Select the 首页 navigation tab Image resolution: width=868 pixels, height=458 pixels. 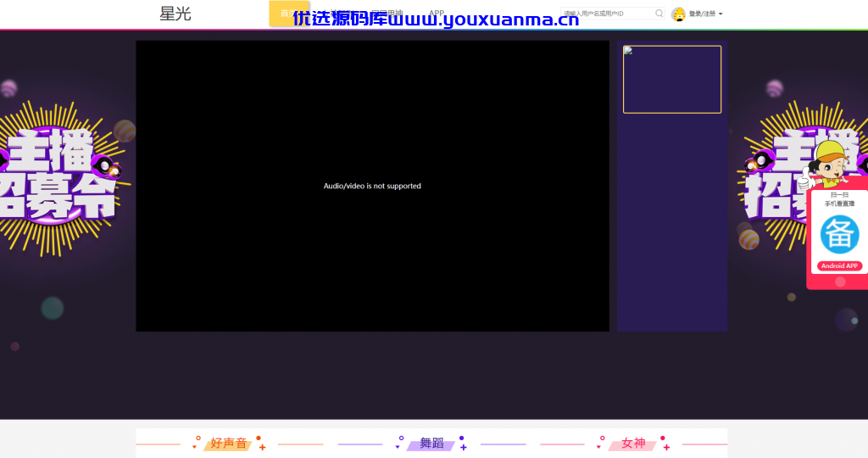point(288,14)
